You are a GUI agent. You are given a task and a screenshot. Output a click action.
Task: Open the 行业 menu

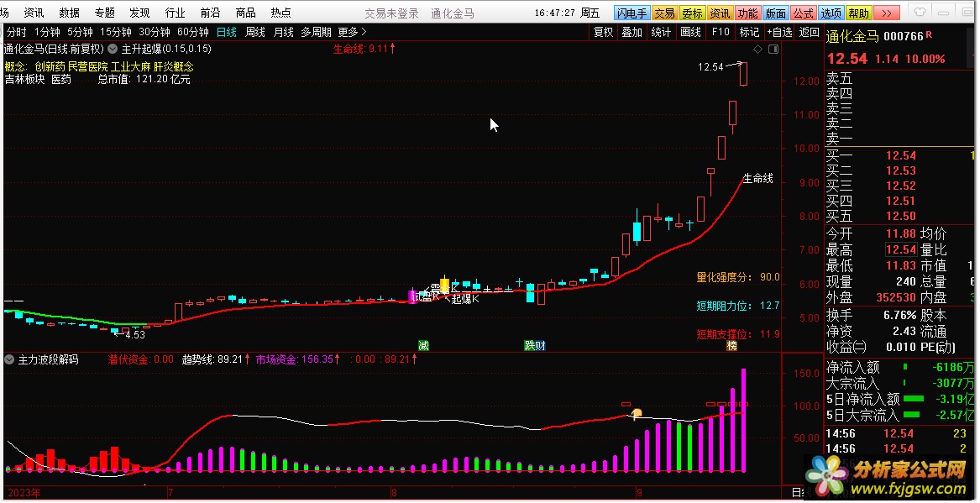pos(175,13)
